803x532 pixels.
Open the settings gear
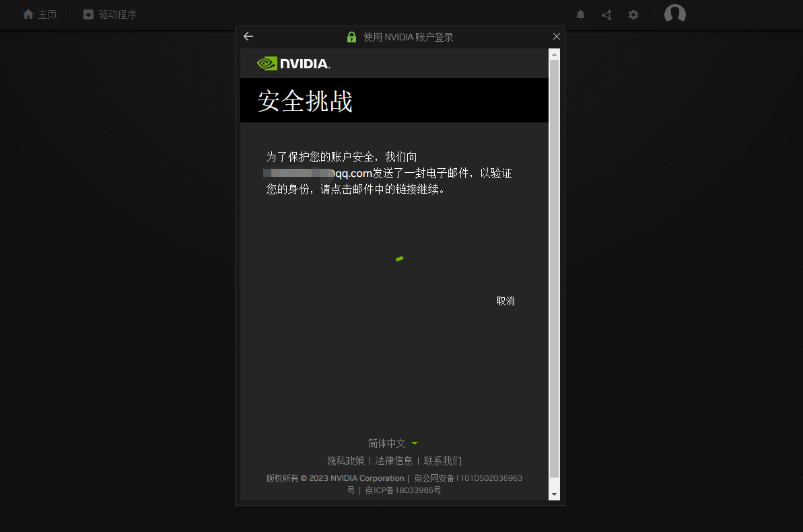pyautogui.click(x=633, y=14)
